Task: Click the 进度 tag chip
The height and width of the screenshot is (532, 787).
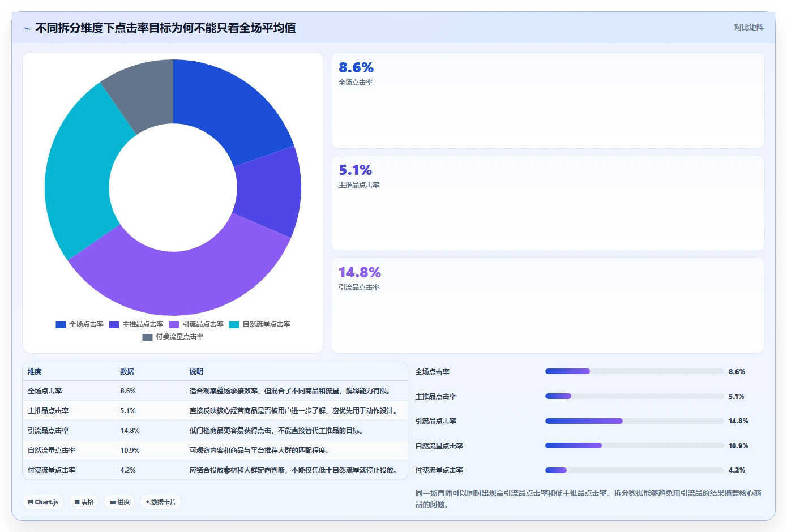Action: tap(119, 502)
